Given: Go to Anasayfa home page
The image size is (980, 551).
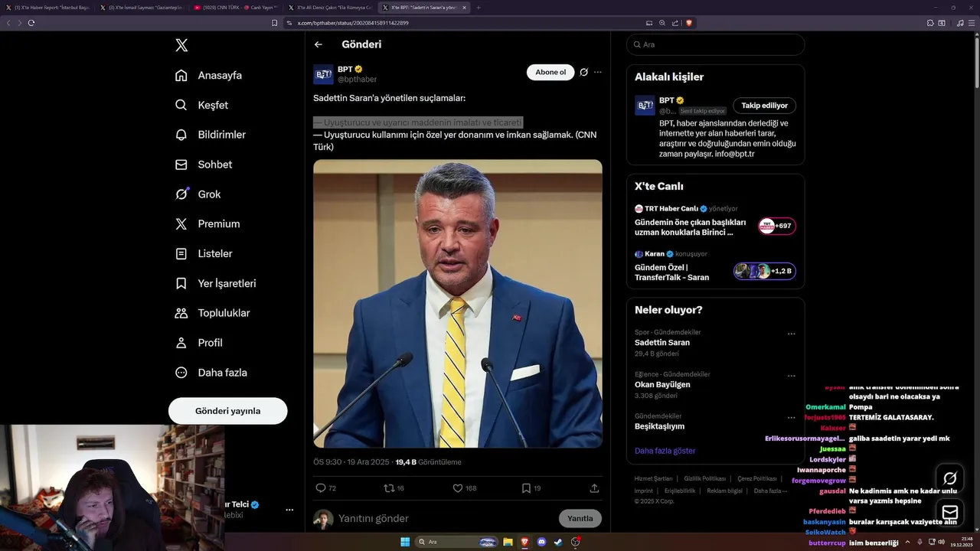Looking at the screenshot, I should [x=208, y=75].
